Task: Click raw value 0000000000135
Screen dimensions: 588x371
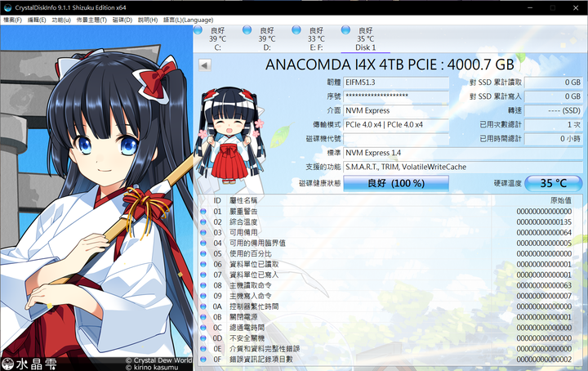Action: click(x=544, y=222)
